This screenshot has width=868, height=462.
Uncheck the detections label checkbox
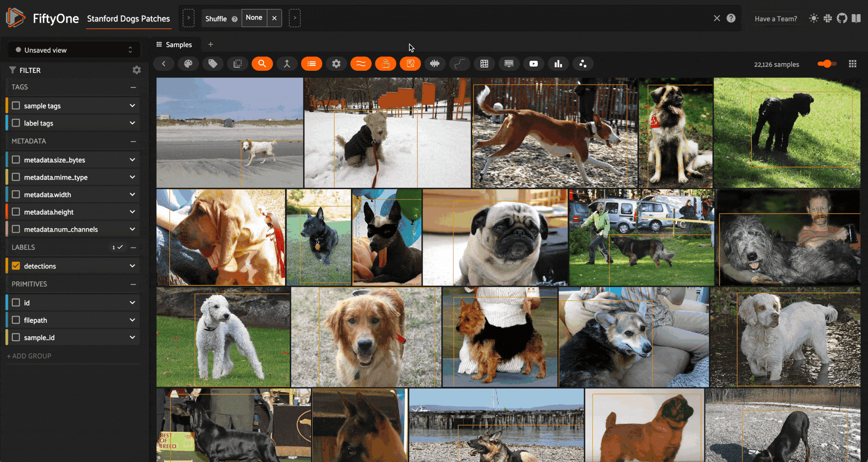point(16,266)
